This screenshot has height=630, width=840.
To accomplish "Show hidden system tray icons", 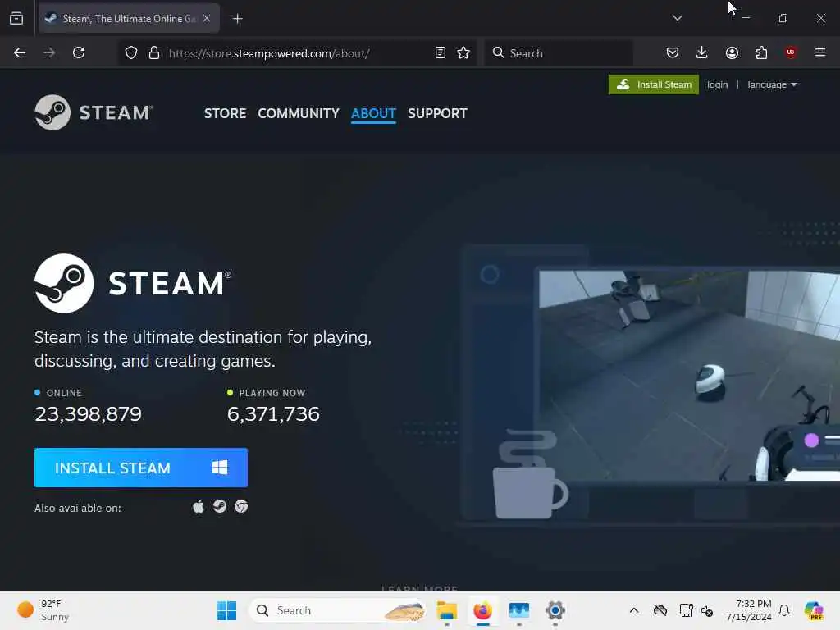I will pos(634,610).
